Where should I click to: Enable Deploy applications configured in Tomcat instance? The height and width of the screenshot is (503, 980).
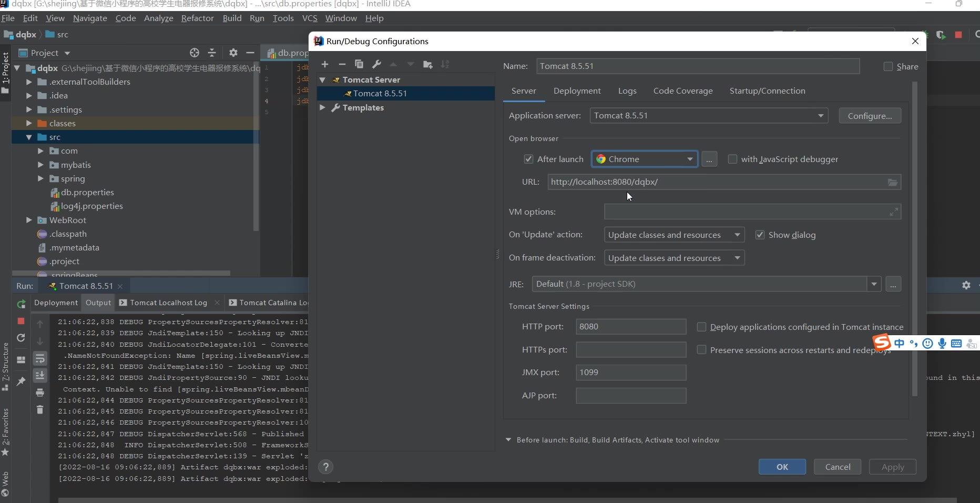click(x=701, y=327)
